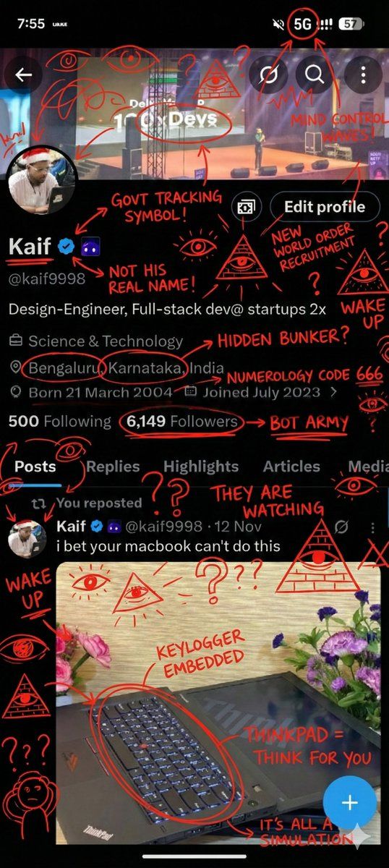Open the 500 Following list
The height and width of the screenshot is (868, 389).
[59, 421]
